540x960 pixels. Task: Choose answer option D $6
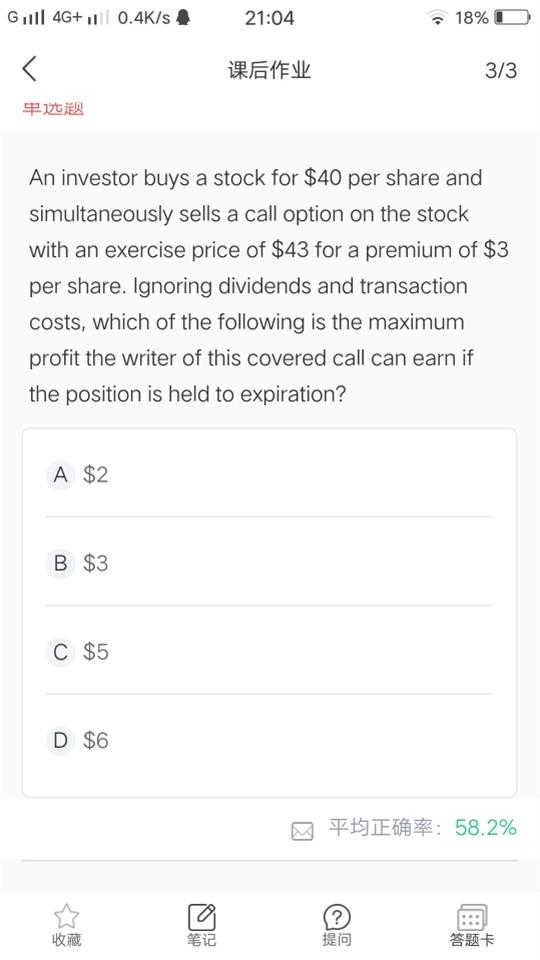[269, 740]
